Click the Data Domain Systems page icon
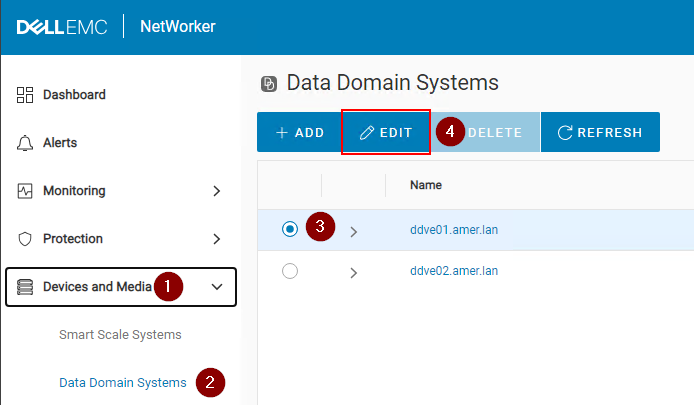 pyautogui.click(x=269, y=84)
